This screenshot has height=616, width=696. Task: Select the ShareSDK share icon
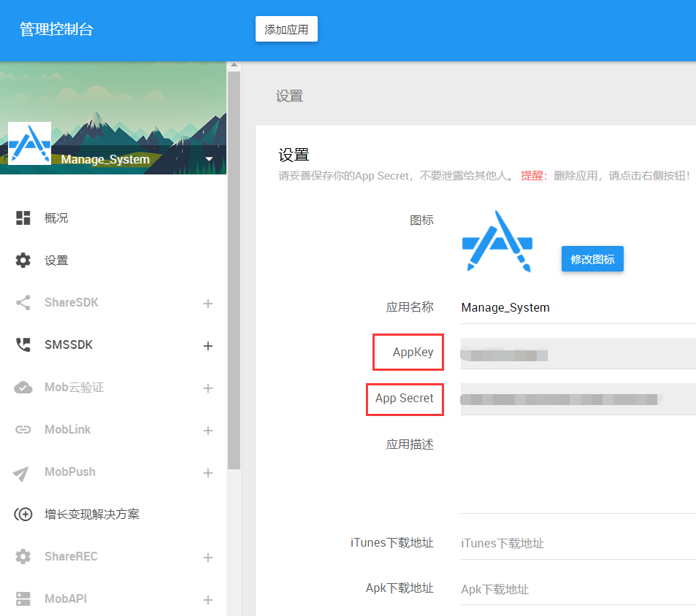[21, 302]
